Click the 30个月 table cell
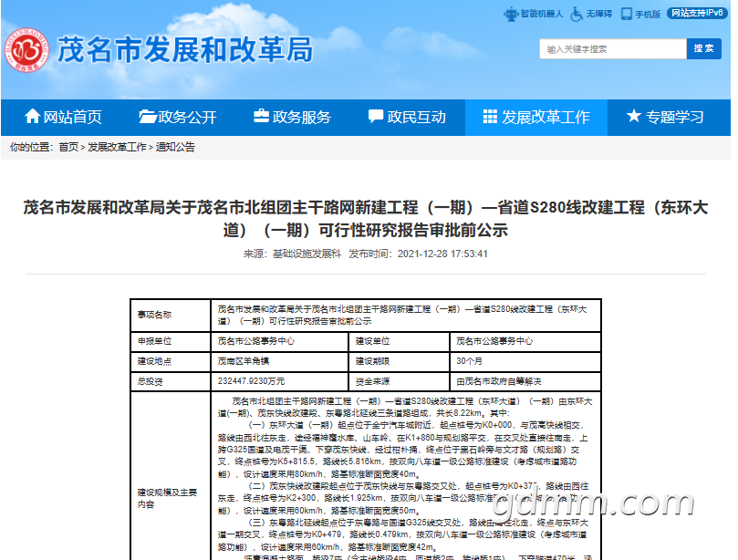 coord(525,361)
